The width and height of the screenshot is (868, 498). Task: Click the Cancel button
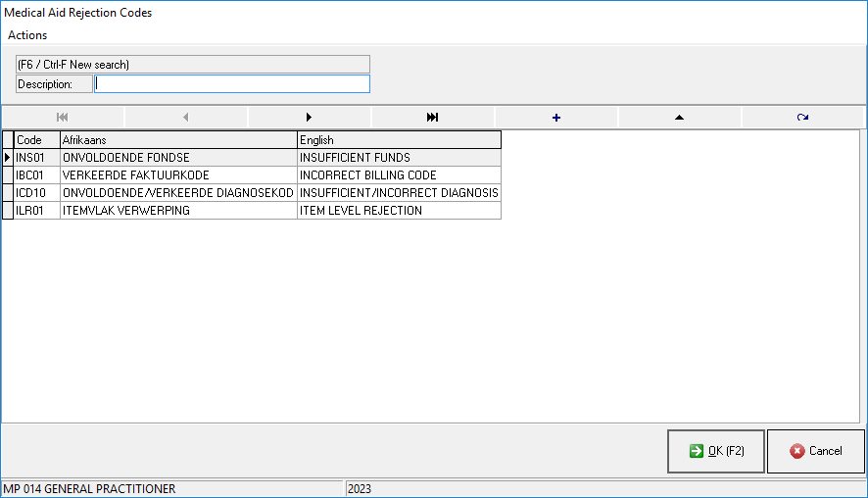[815, 451]
